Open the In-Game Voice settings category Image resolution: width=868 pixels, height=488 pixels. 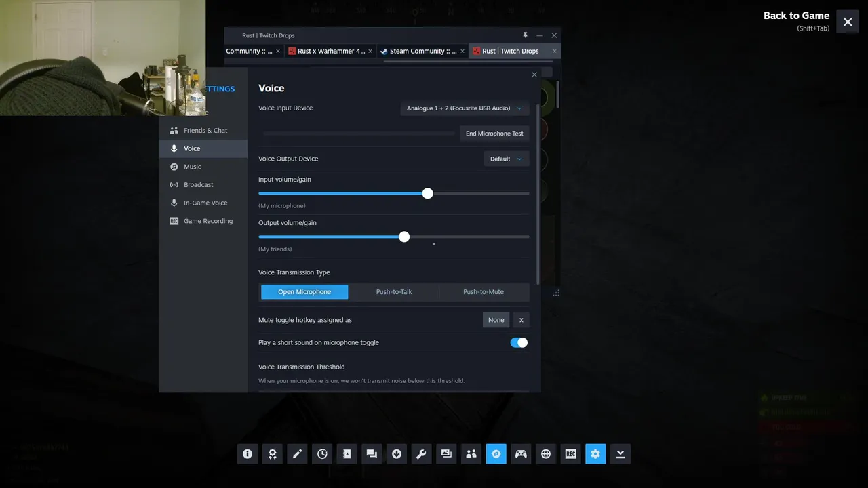click(x=203, y=203)
